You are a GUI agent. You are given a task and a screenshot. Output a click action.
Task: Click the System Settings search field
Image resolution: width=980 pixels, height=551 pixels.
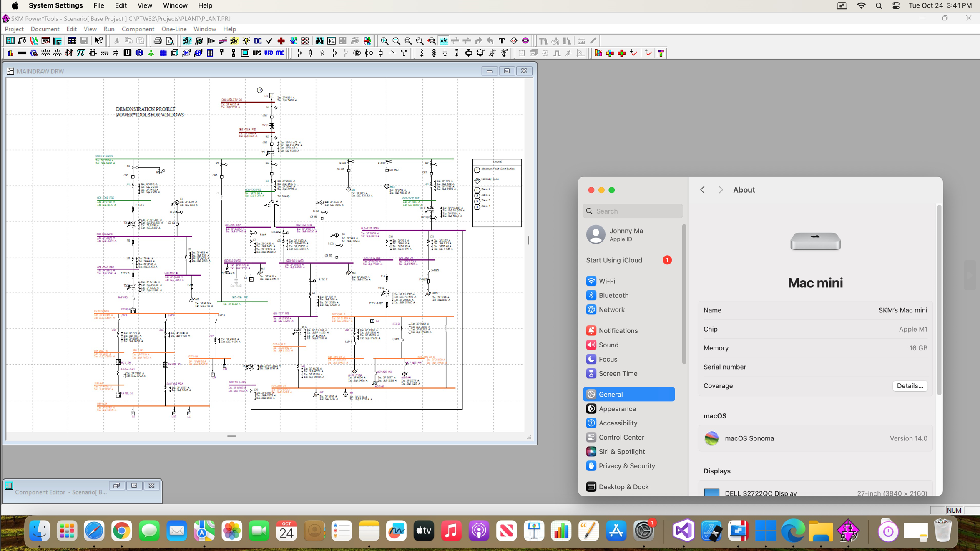click(633, 211)
